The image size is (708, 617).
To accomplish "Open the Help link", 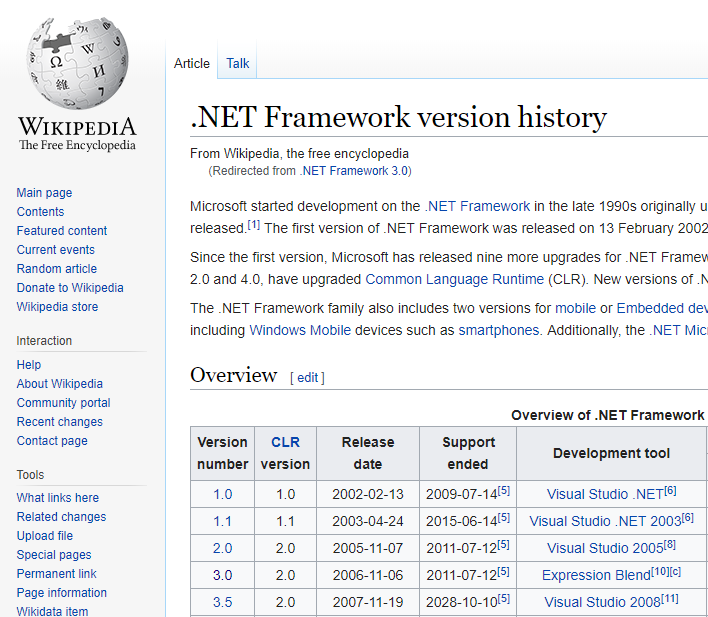I will pyautogui.click(x=29, y=365).
